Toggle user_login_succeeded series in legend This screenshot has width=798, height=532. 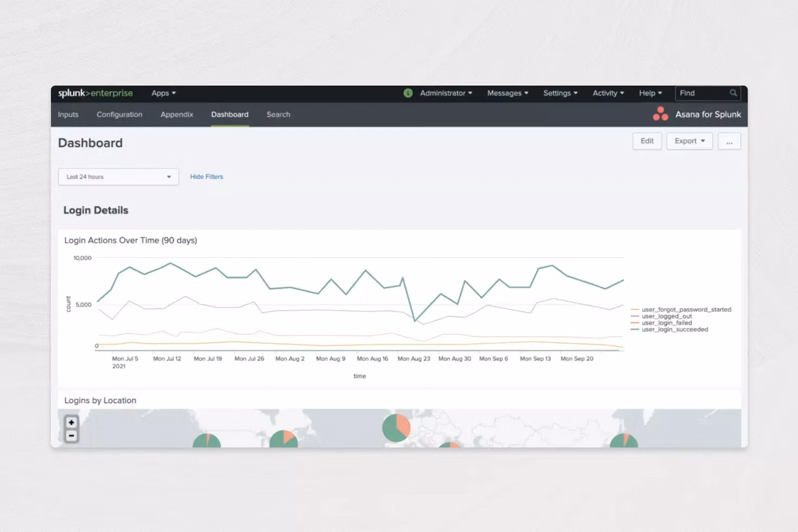pyautogui.click(x=675, y=329)
